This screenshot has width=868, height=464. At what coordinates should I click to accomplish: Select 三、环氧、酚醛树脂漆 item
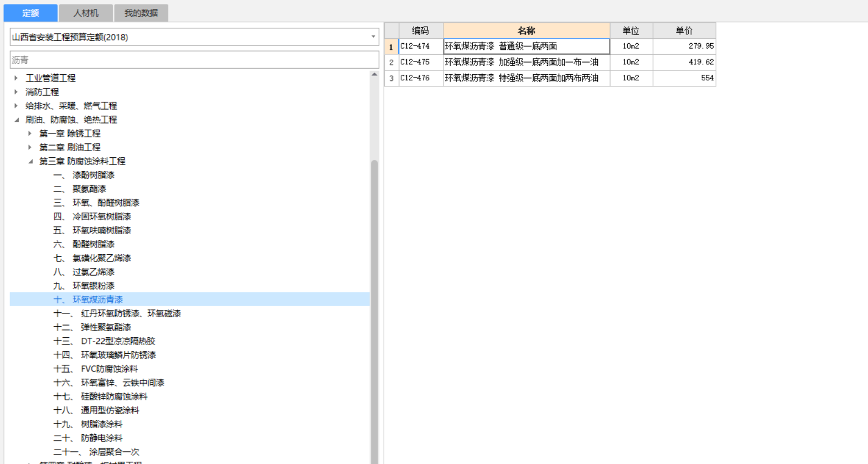tap(96, 203)
